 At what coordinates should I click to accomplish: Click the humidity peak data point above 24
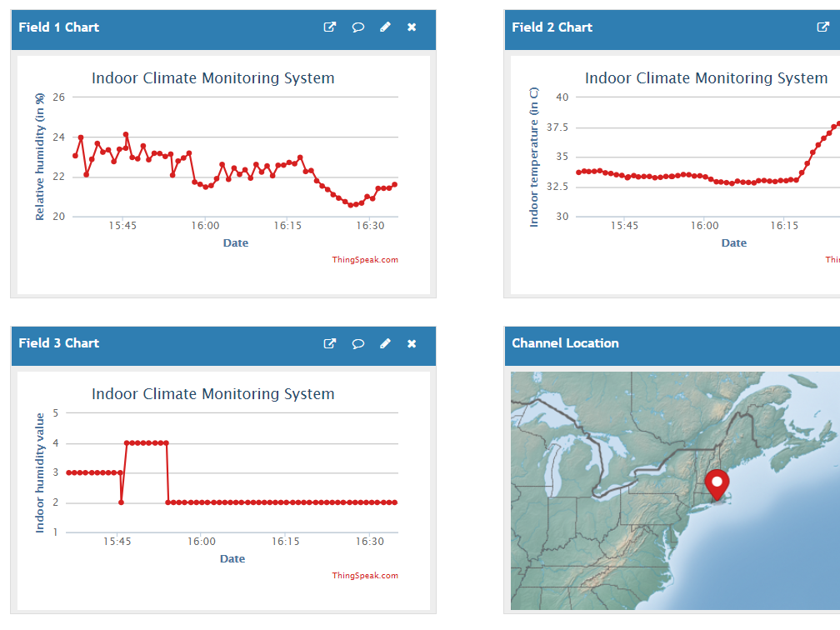(x=126, y=134)
